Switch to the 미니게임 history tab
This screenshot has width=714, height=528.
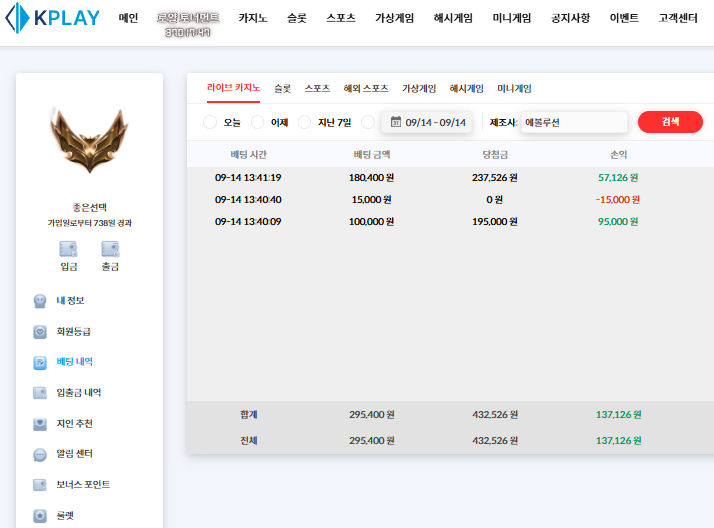coord(514,88)
